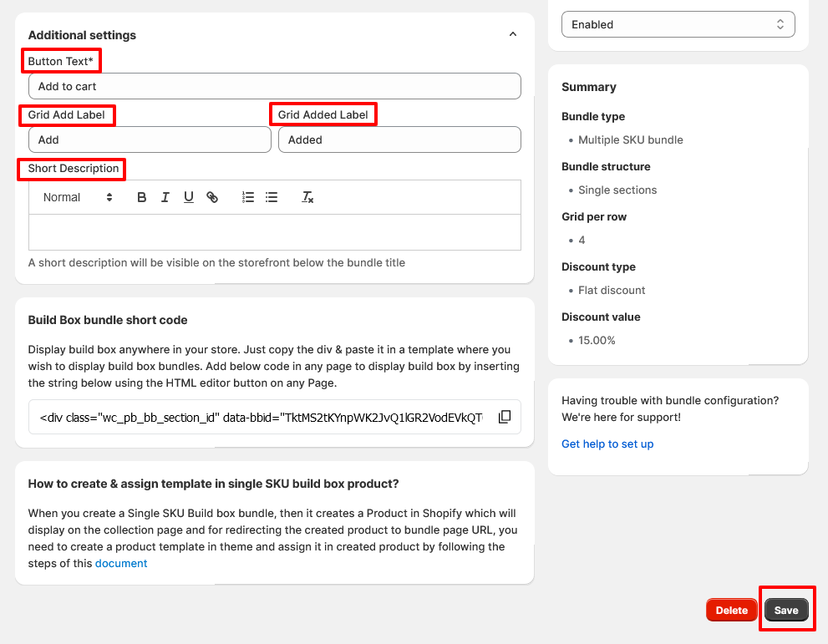This screenshot has height=644, width=828.
Task: Apply a bullet list in the editor
Action: (271, 196)
